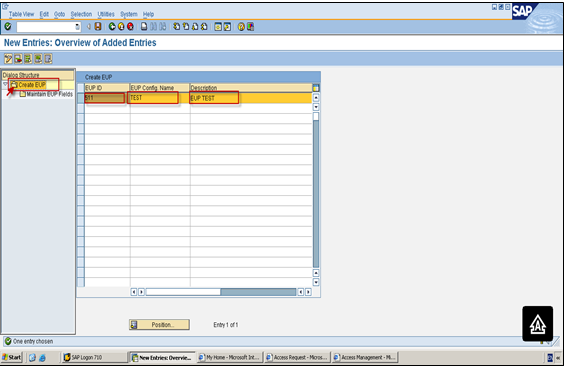Click the Select Block icon
The height and width of the screenshot is (367, 566).
tap(38, 58)
